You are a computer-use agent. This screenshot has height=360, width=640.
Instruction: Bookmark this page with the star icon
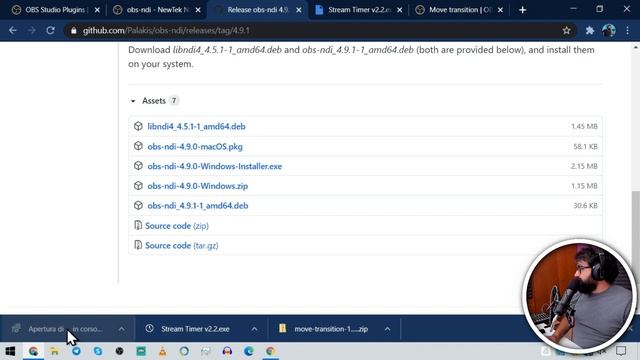tap(566, 30)
